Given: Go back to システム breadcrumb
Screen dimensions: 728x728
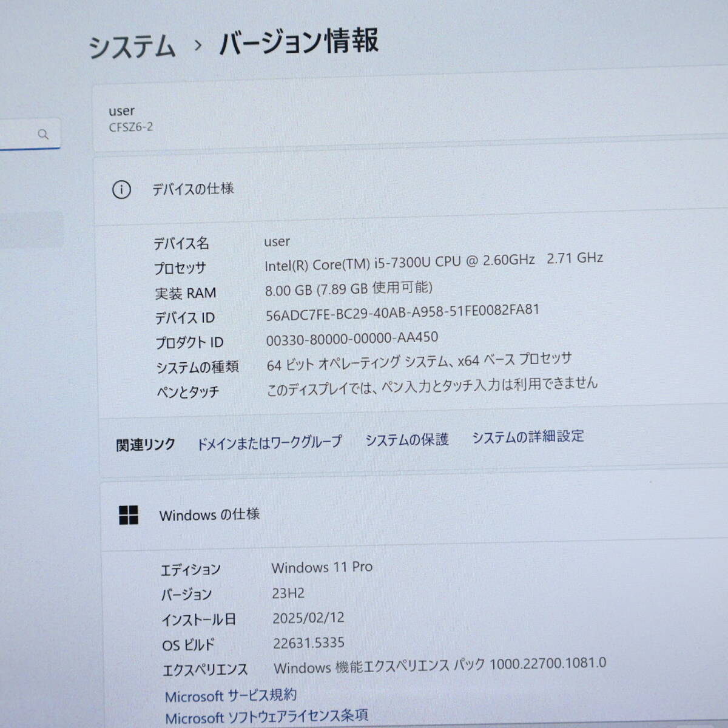Looking at the screenshot, I should click(132, 47).
